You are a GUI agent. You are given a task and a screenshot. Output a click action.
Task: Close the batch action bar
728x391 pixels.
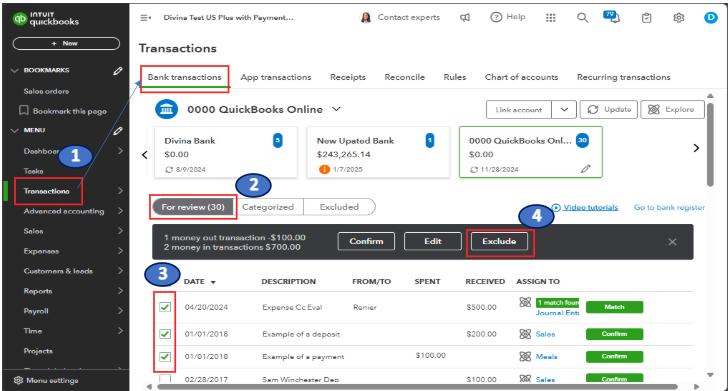click(x=672, y=242)
